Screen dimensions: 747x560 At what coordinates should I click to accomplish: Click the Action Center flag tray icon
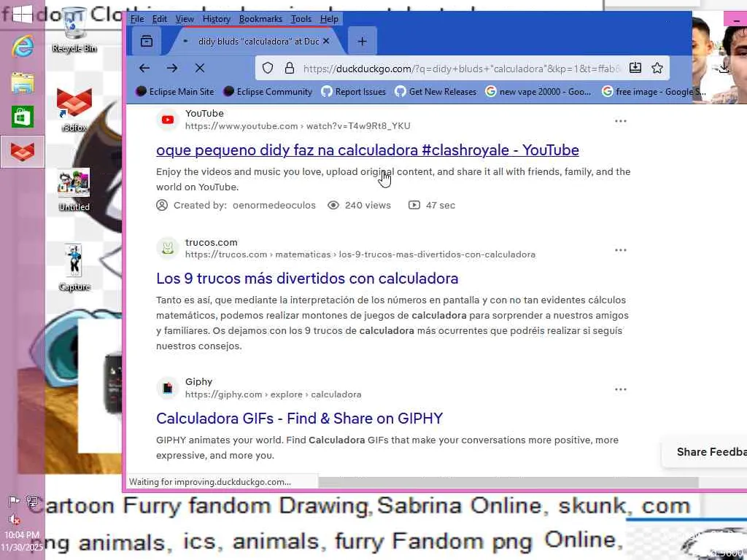coord(13,501)
